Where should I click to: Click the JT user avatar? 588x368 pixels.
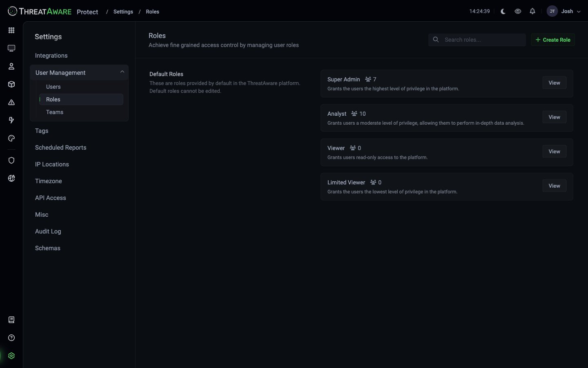552,11
